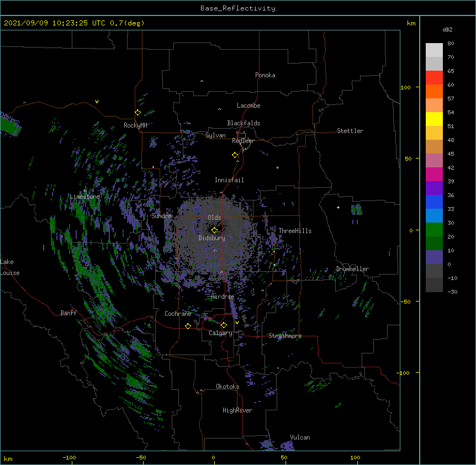Viewport: 476px width, 465px height.
Task: Click the RockyMH label
Action: tap(135, 125)
